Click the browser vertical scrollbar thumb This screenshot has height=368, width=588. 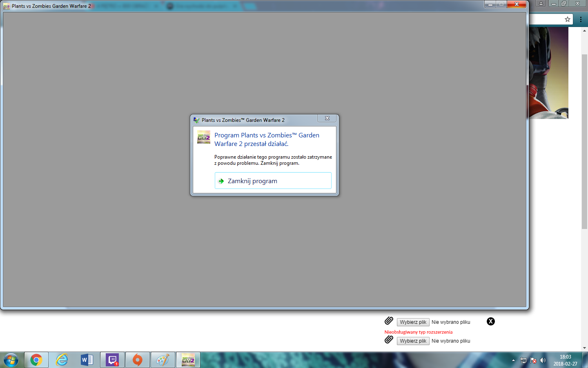(584, 141)
